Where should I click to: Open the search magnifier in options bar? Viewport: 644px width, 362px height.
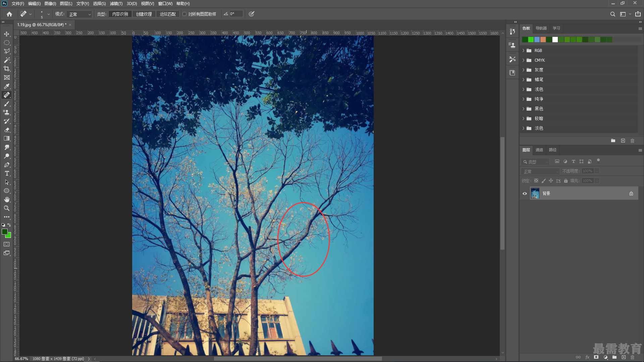coord(612,14)
